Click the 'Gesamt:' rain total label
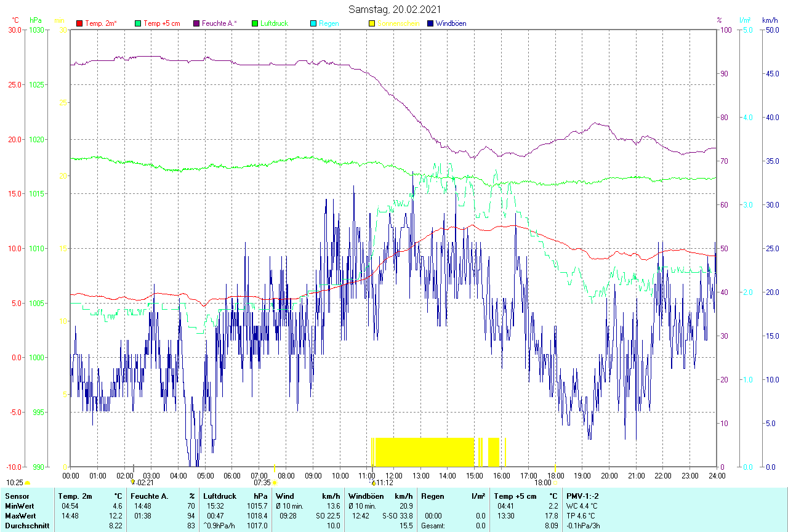This screenshot has width=788, height=532. (433, 526)
